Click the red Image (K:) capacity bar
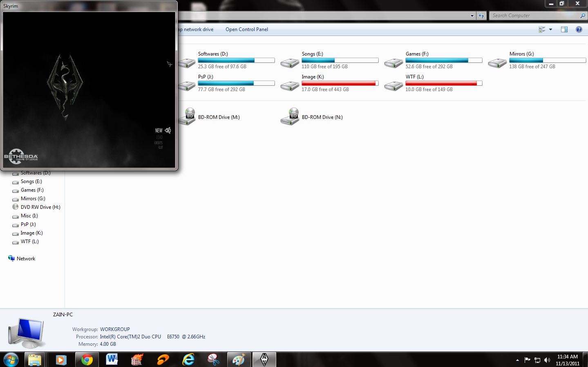588x367 pixels. coord(340,83)
